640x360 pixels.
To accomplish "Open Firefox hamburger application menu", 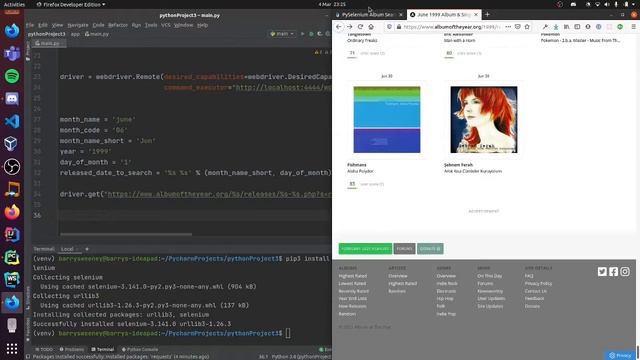I will 633,27.
